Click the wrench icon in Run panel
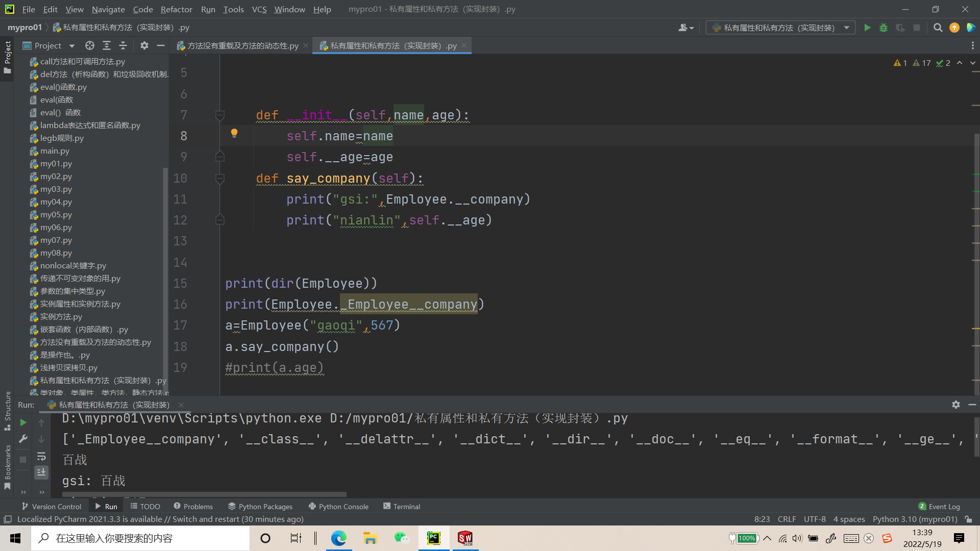This screenshot has width=980, height=551. 23,439
